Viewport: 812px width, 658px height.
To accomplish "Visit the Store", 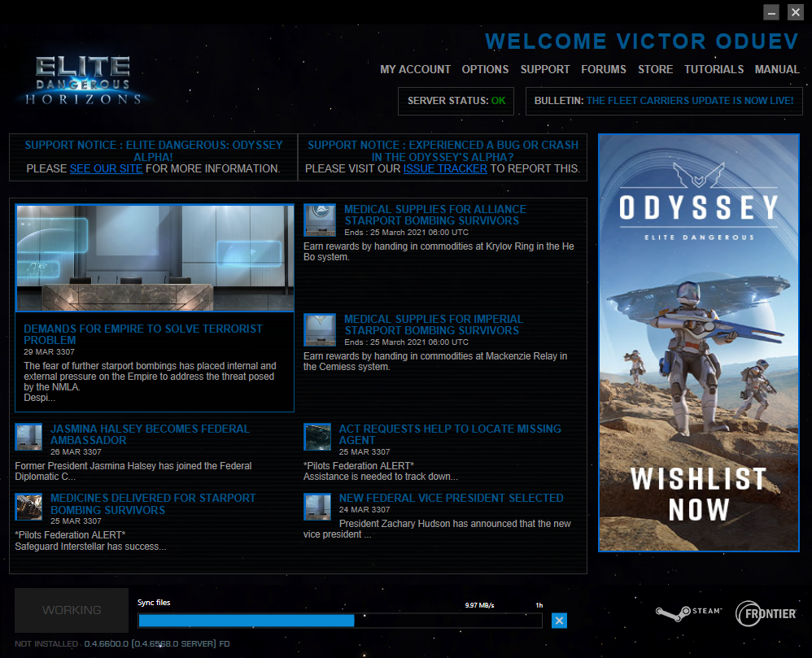I will tap(655, 69).
